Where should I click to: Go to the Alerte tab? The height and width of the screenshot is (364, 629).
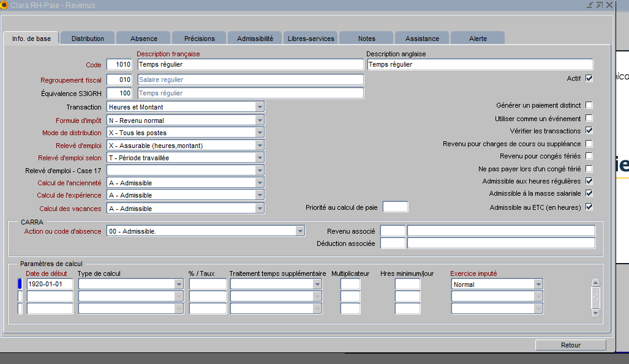[478, 39]
